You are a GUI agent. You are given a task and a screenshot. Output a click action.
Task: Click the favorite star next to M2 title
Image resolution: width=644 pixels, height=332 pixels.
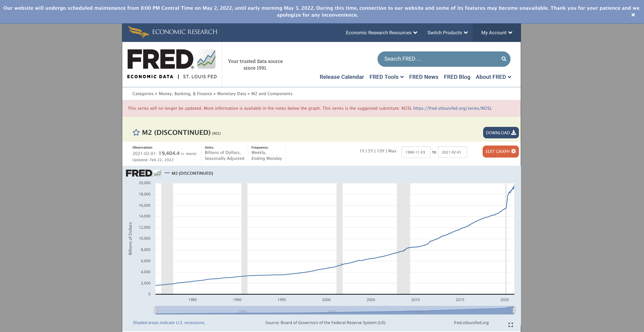pos(136,132)
